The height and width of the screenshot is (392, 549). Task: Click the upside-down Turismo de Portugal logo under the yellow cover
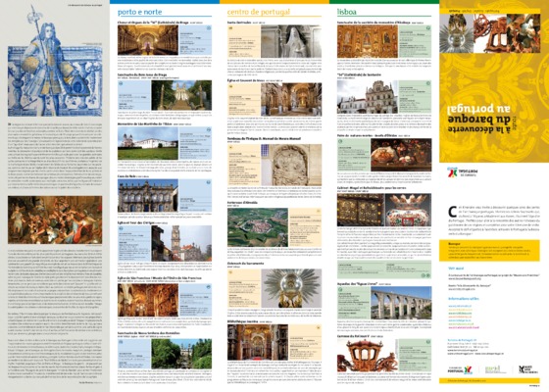pos(462,171)
